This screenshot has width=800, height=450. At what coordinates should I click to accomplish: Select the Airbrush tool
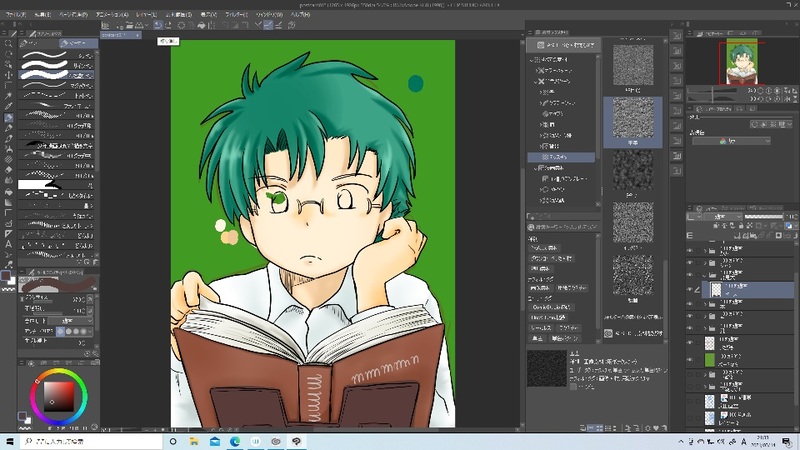(x=8, y=149)
